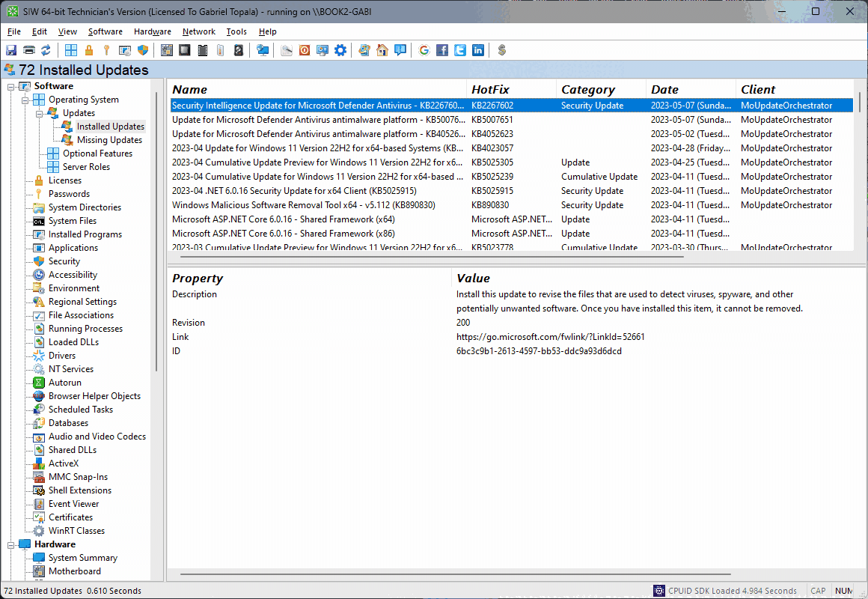Viewport: 868px width, 599px height.
Task: Open network info via the computers icon
Action: tap(263, 50)
